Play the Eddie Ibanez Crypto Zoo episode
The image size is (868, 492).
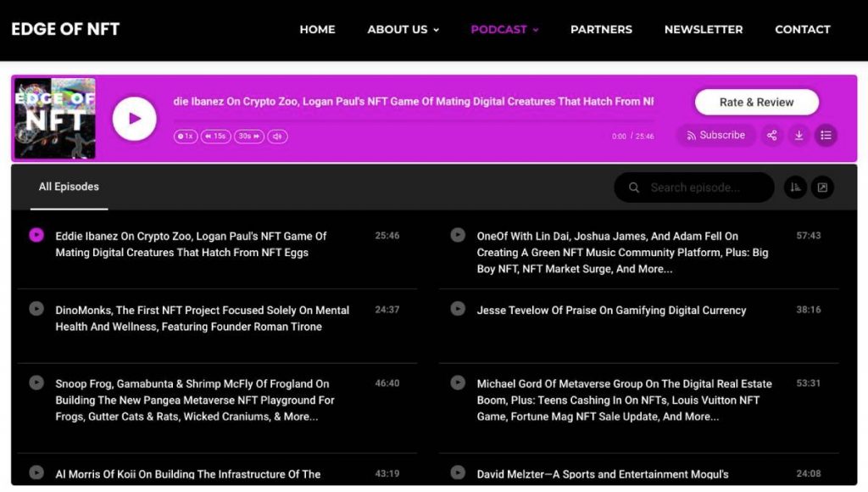(x=36, y=235)
